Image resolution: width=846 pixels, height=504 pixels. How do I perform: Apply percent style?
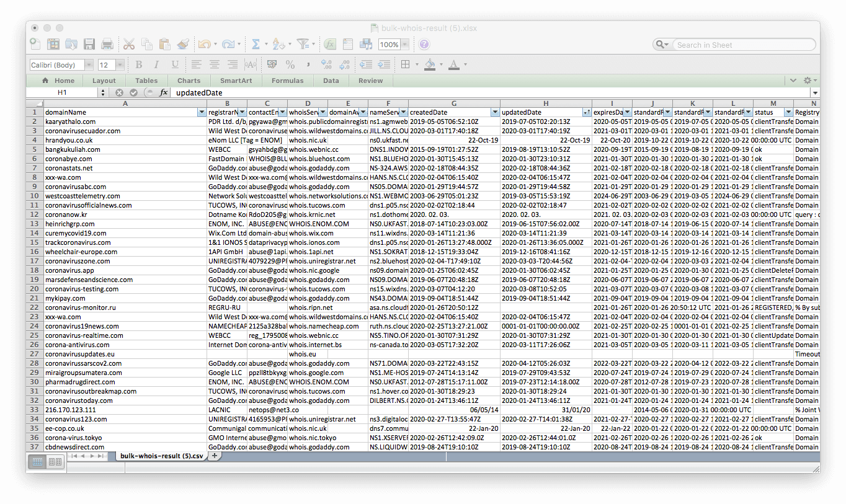290,64
